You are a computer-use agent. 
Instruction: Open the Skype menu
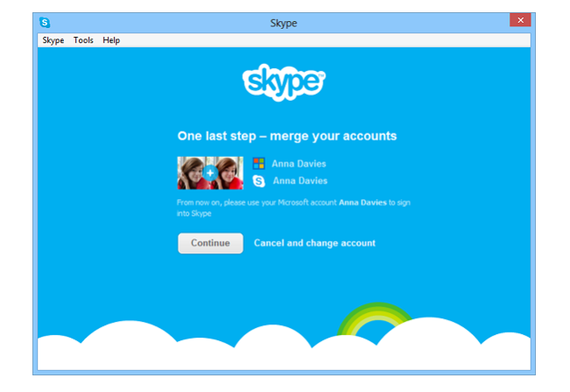[x=53, y=40]
